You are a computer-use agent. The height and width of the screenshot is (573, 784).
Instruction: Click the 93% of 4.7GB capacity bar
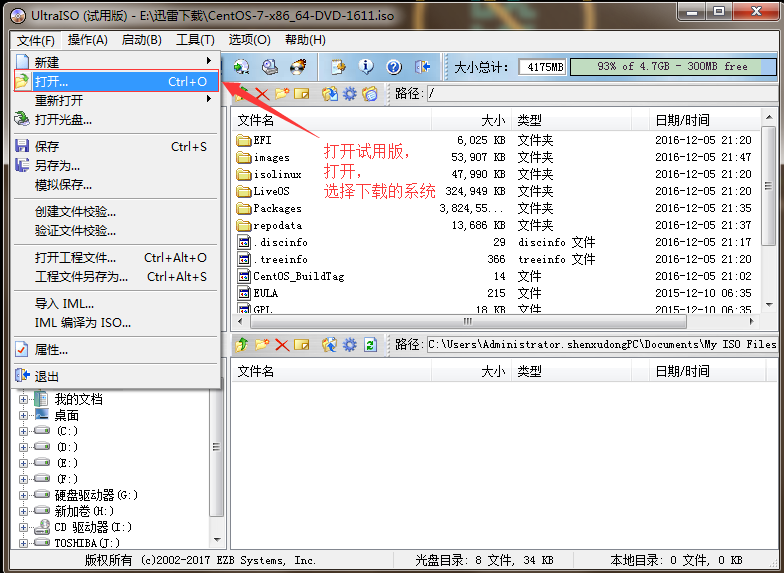(x=673, y=66)
